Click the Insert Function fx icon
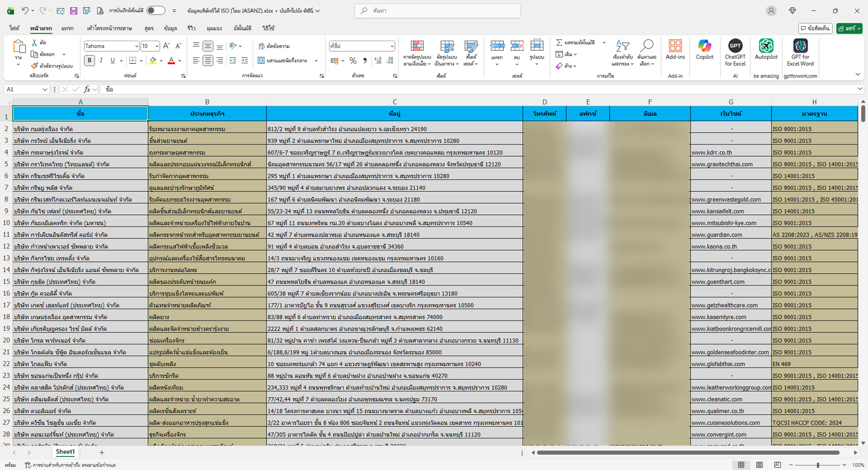Viewport: 868px width, 470px height. [87, 89]
